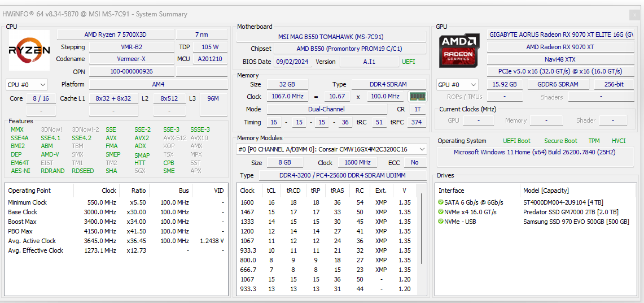
Task: Click the 1067.0 MHz memory clock field
Action: (288, 97)
